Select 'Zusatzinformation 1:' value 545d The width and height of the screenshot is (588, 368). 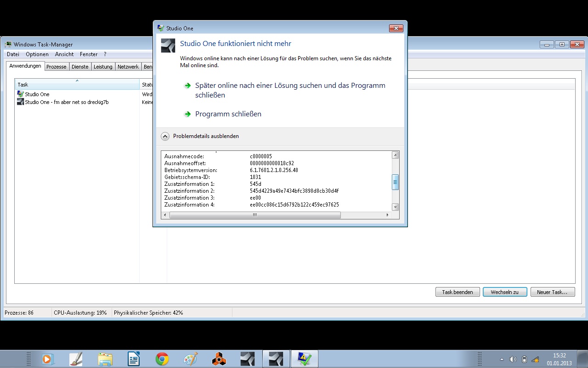(x=255, y=184)
